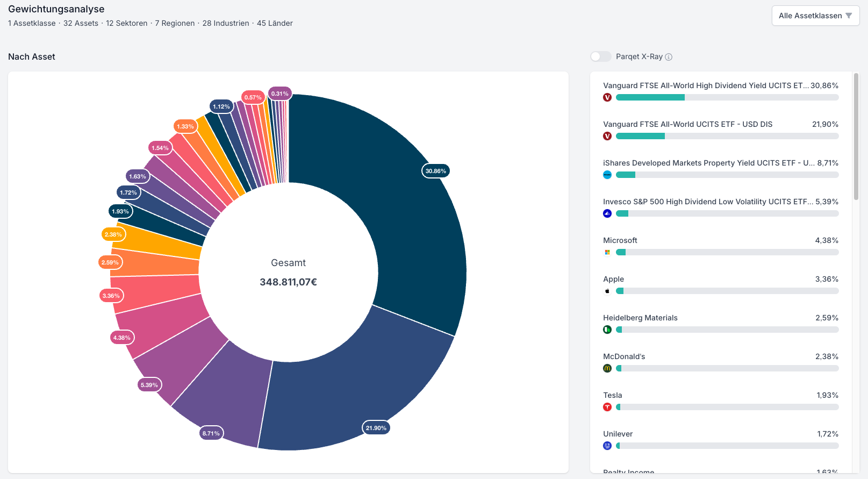Viewport: 868px width, 479px height.
Task: Click the 0.57% chart label
Action: coord(253,97)
